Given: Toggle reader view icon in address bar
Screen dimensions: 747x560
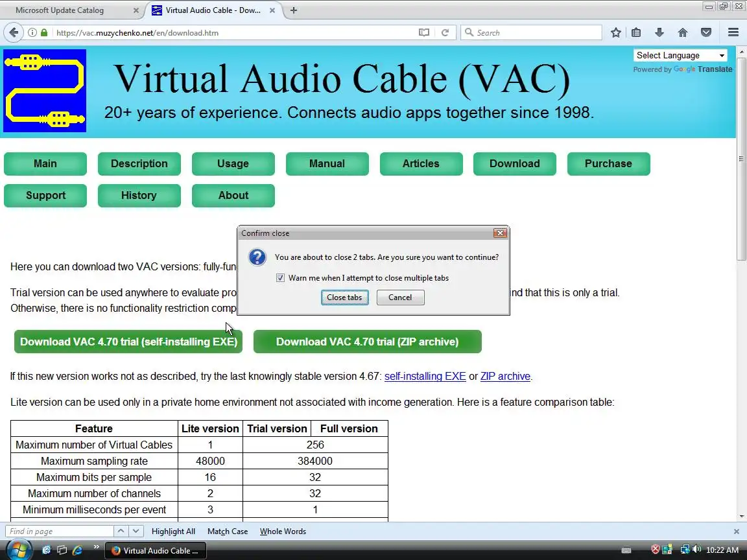Looking at the screenshot, I should pos(423,32).
